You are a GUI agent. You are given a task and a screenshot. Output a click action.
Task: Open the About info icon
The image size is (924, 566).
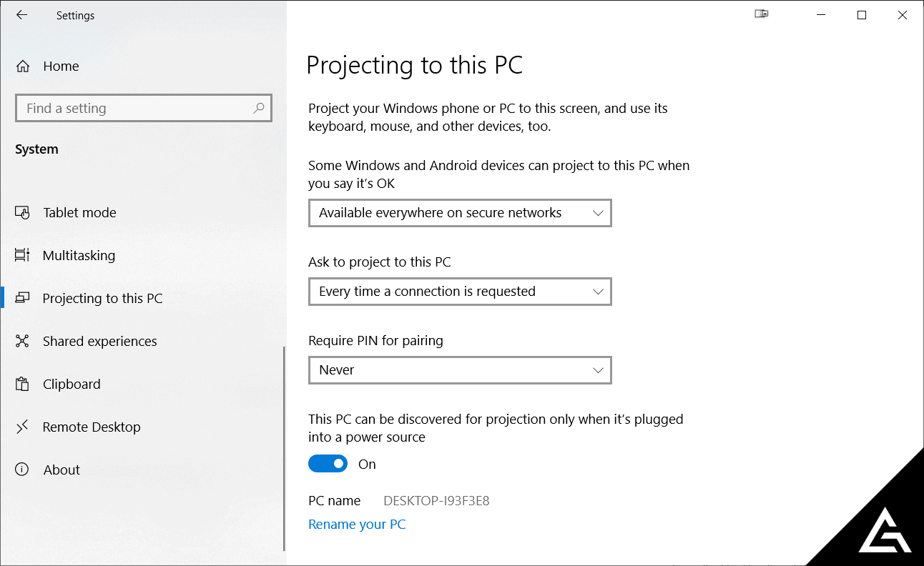coord(22,470)
